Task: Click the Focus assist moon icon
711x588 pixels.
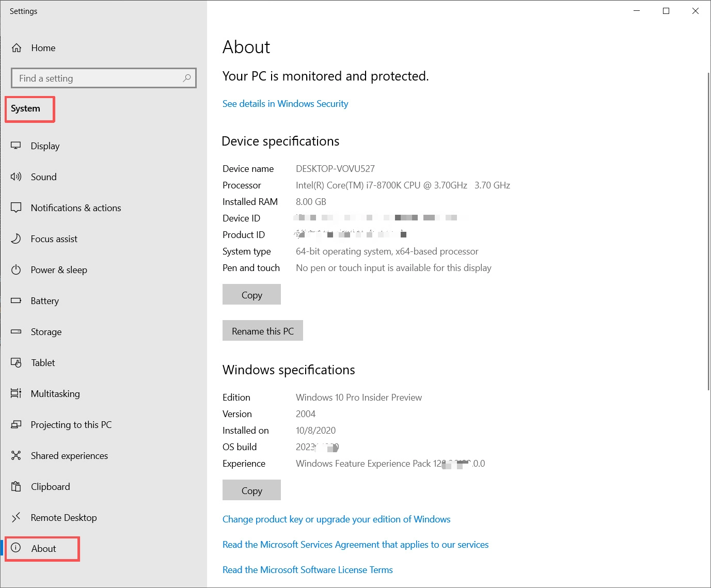Action: coord(16,239)
